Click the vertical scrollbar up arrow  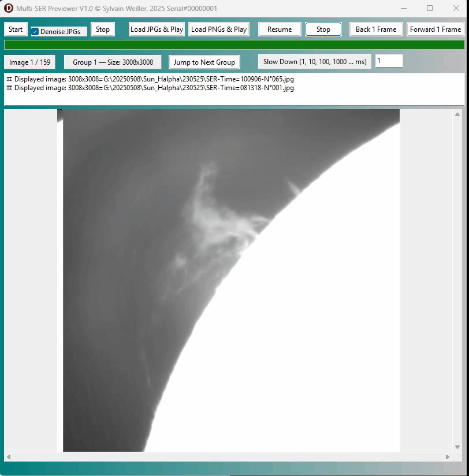click(457, 114)
